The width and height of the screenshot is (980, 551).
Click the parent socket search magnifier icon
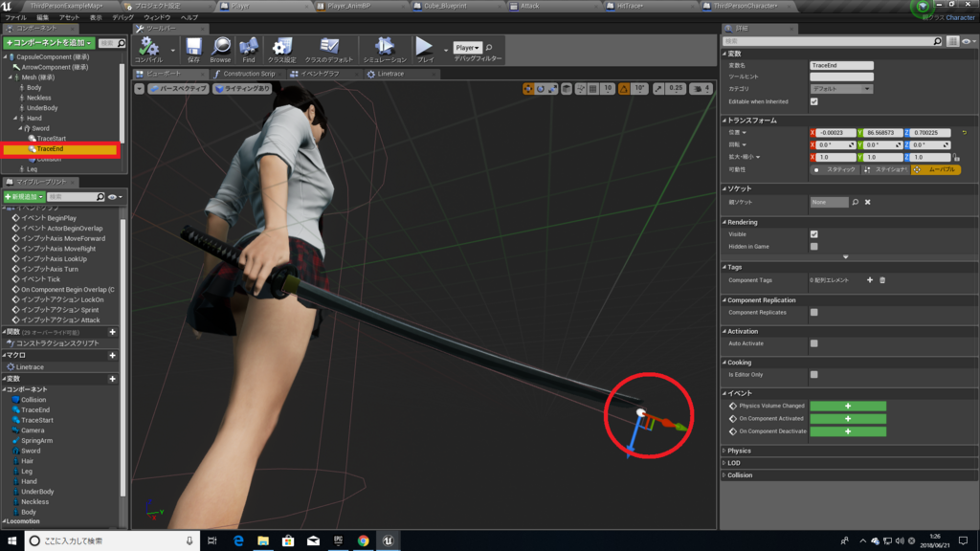856,203
